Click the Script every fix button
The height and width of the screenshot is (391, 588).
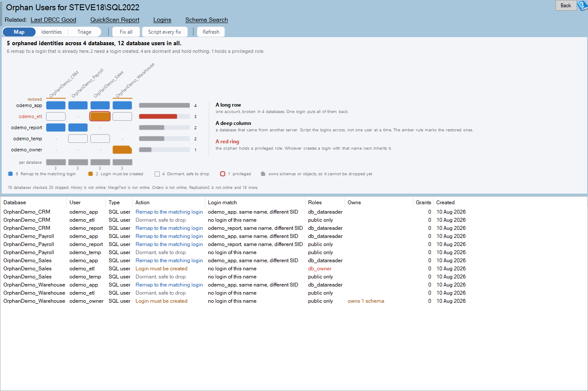point(164,32)
